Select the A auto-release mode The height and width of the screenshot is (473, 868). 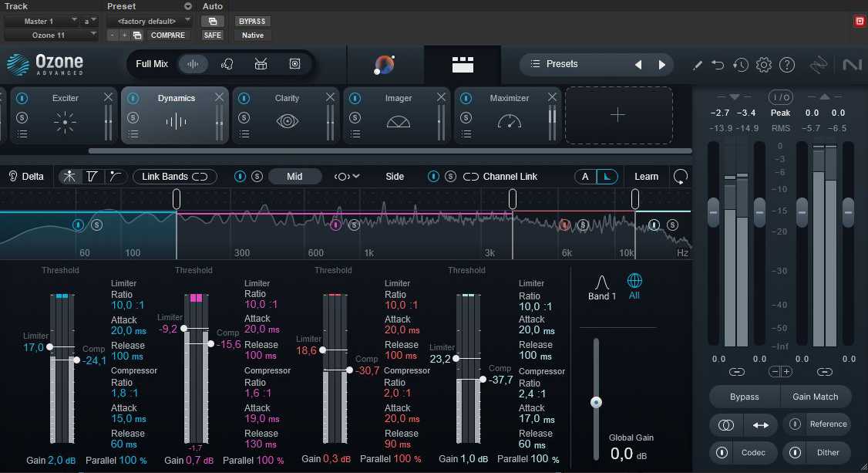click(x=585, y=177)
